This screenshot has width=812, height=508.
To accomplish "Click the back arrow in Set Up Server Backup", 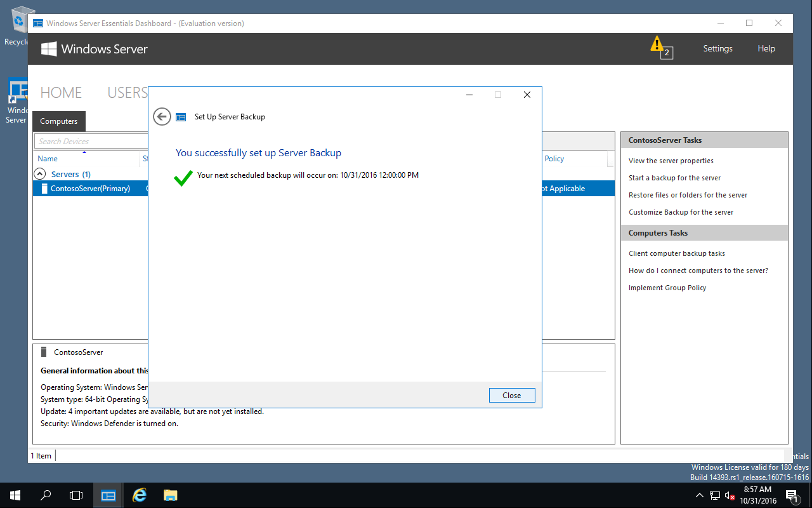I will 162,116.
